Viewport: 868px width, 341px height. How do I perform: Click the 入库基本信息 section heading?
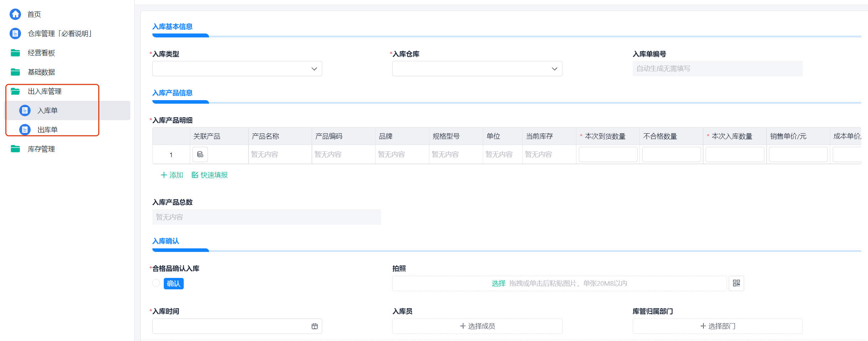pos(172,27)
